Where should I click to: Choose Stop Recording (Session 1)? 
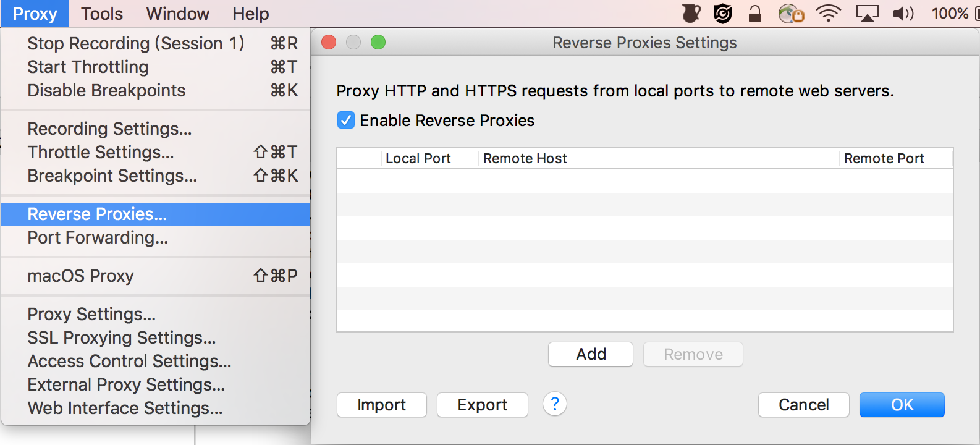156,43
